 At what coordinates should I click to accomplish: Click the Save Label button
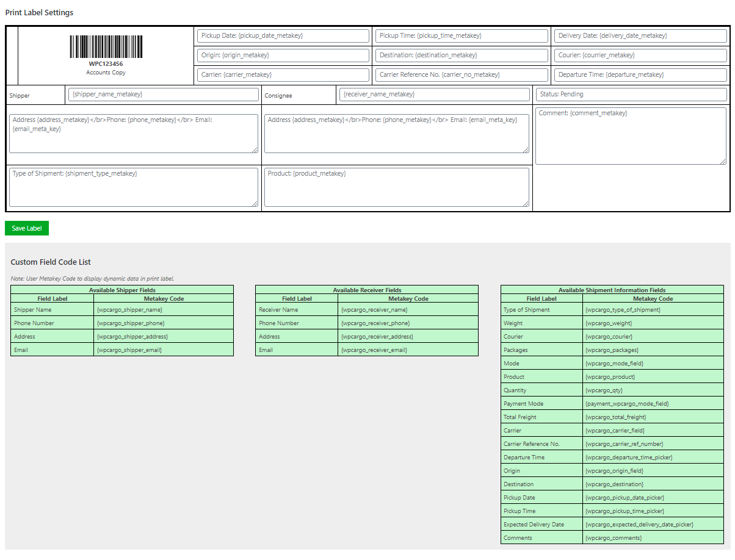pyautogui.click(x=27, y=228)
